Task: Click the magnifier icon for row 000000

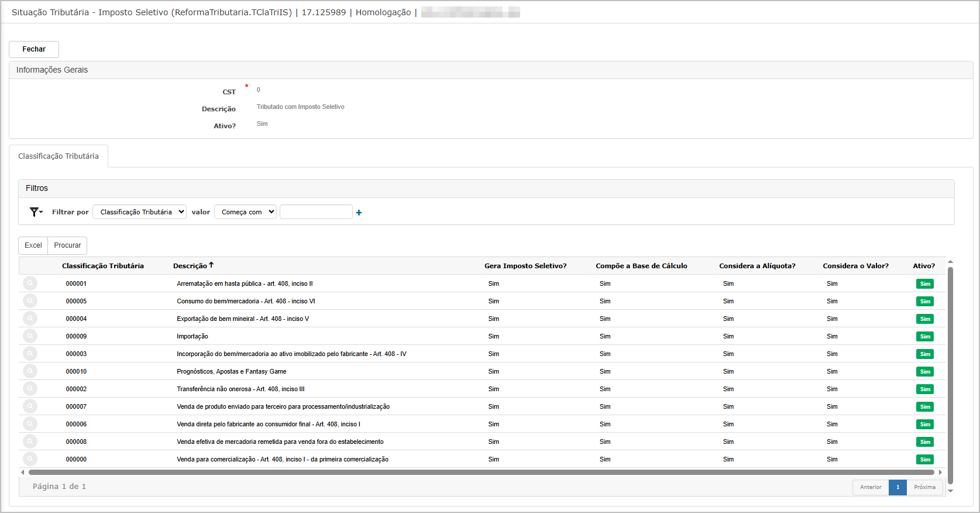Action: (30, 459)
